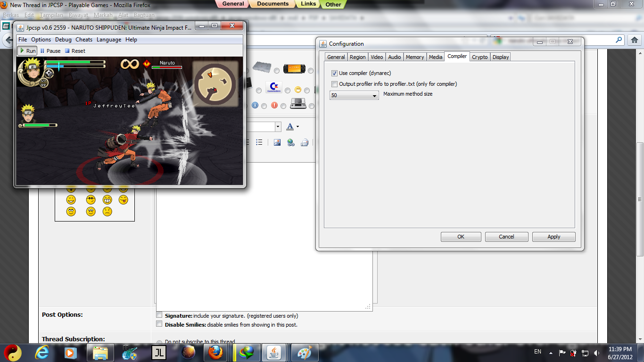
Task: Select radio button beside the Commodore icon
Action: (288, 90)
